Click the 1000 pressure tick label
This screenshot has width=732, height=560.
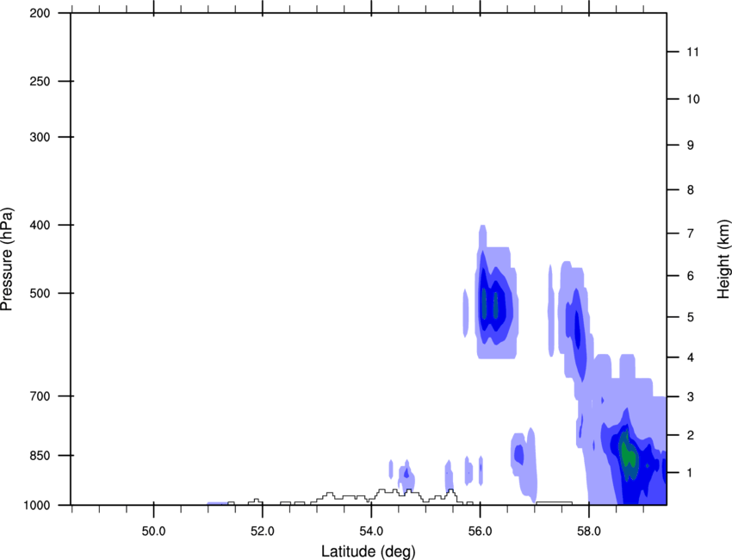37,505
